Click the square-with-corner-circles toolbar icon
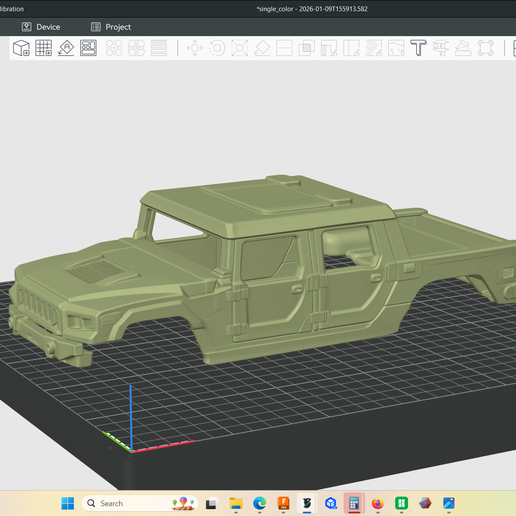 (x=485, y=48)
